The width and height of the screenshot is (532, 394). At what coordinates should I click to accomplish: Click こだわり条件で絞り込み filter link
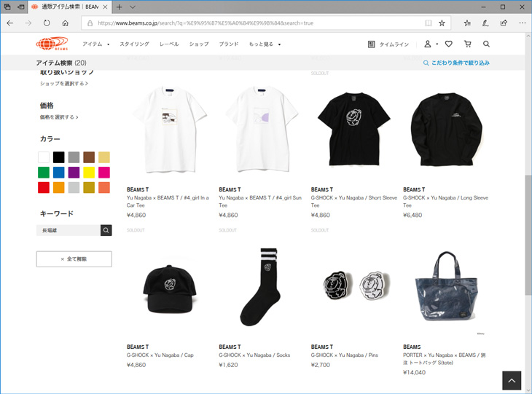click(456, 63)
